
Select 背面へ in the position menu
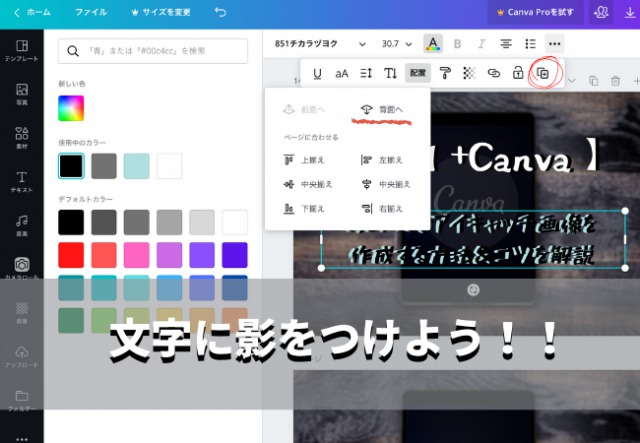(382, 109)
